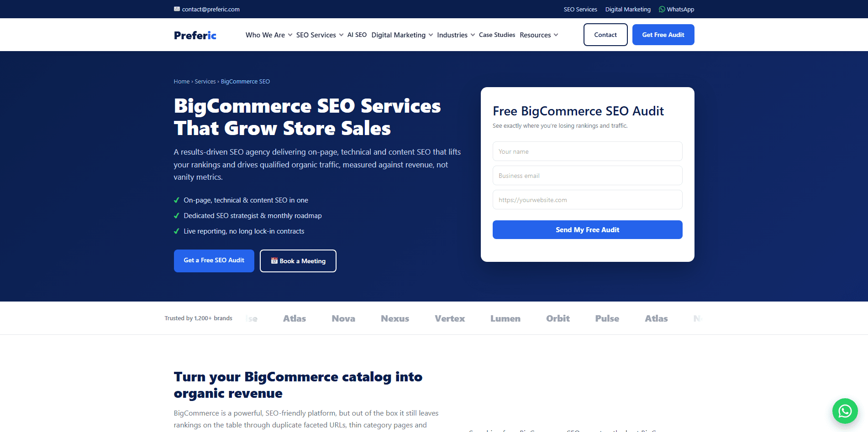868x432 pixels.
Task: Click the floating WhatsApp chat icon
Action: point(845,411)
